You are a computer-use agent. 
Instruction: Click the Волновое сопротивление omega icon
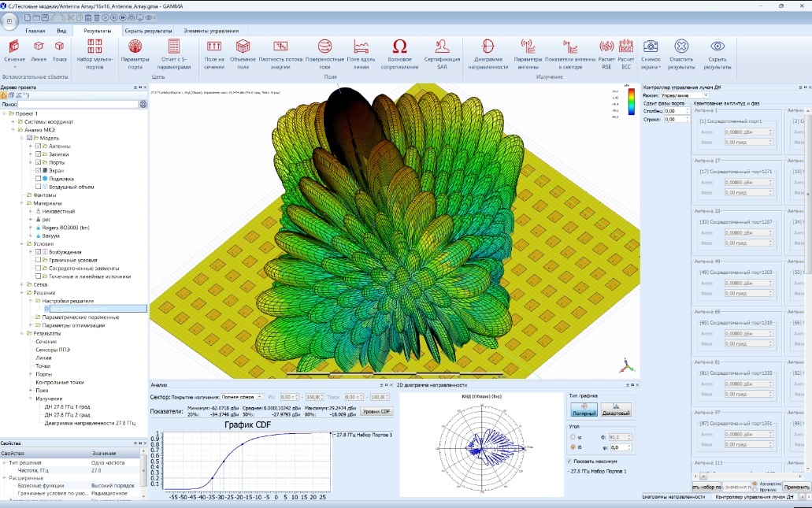[399, 47]
